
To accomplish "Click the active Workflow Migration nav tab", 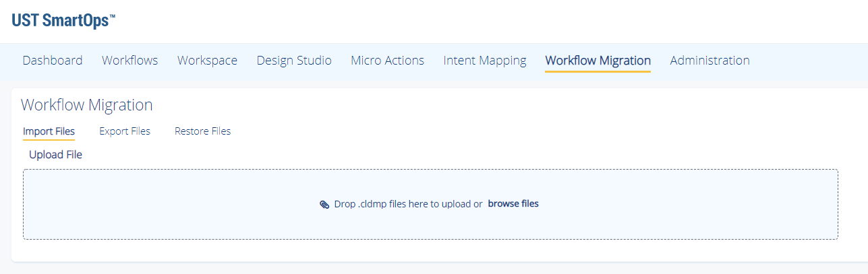I will (598, 61).
